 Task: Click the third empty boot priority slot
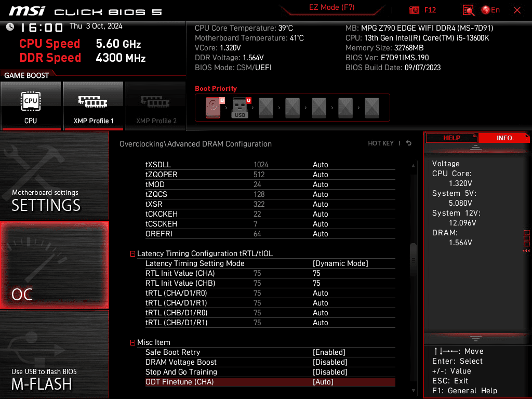point(319,108)
